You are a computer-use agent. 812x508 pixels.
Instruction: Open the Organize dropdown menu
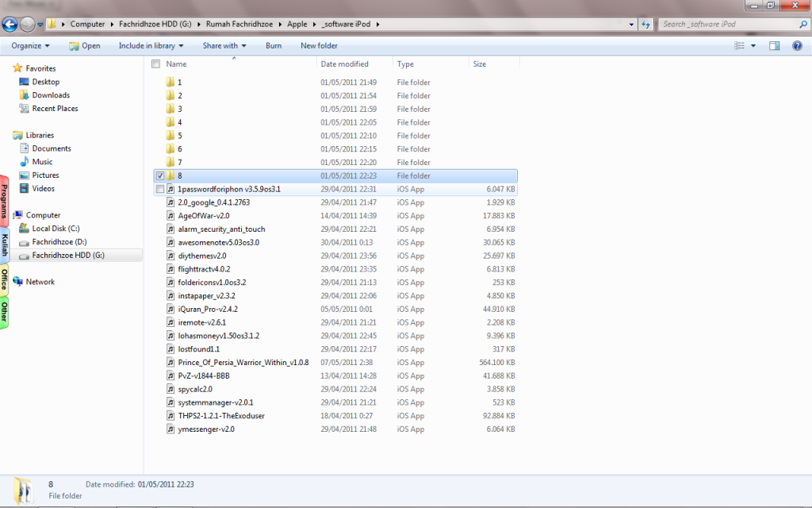[x=31, y=45]
